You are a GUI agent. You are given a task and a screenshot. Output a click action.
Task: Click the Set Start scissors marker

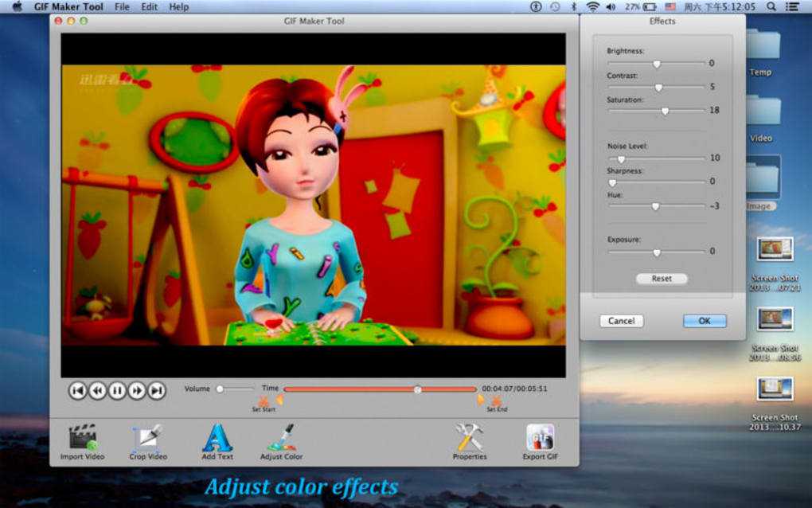pyautogui.click(x=263, y=401)
